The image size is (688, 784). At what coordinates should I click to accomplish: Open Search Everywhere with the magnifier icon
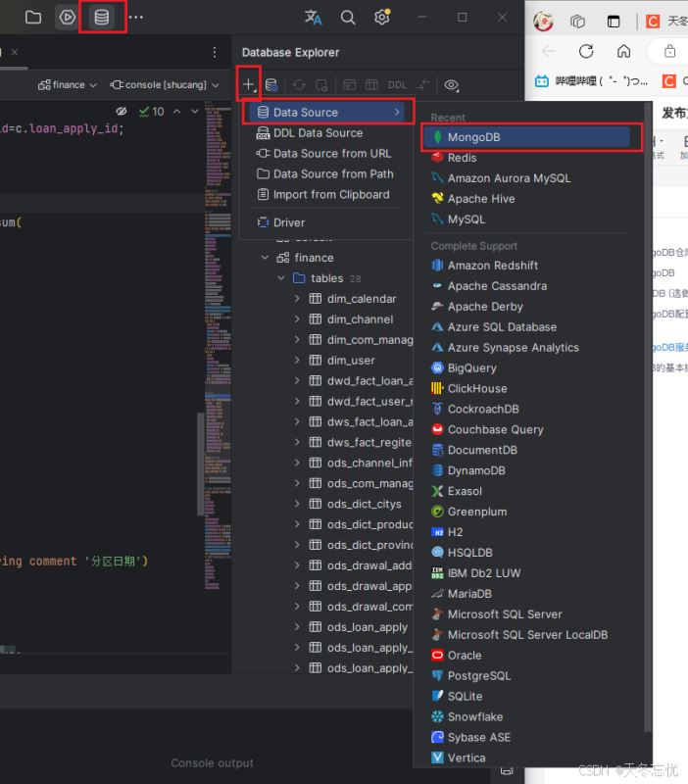point(348,17)
